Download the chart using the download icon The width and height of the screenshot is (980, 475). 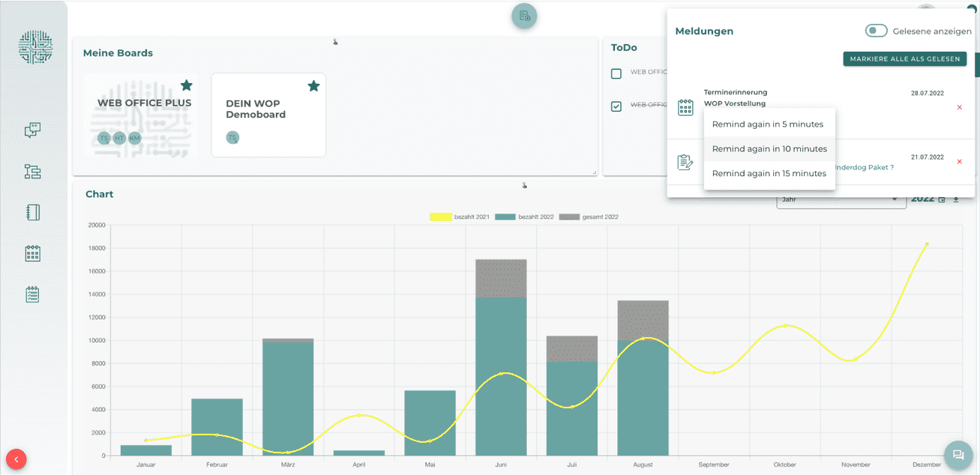[x=956, y=199]
